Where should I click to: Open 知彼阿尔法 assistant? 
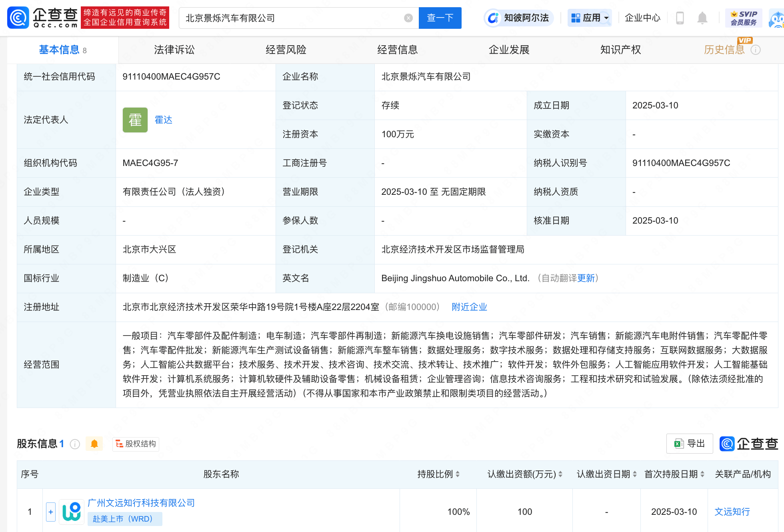518,18
